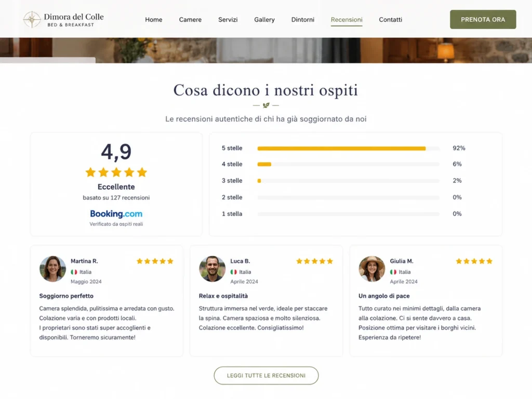Click the 92% percentage value
532x399 pixels.
pos(459,148)
